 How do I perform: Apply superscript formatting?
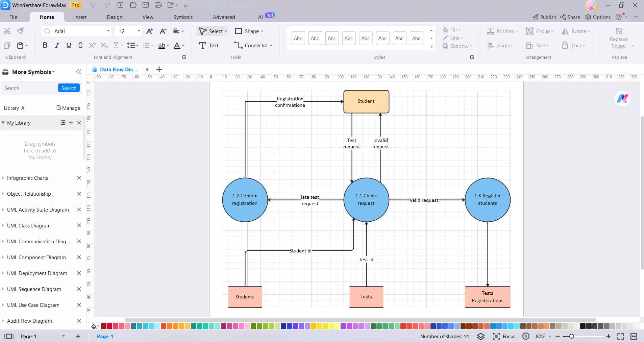[92, 45]
